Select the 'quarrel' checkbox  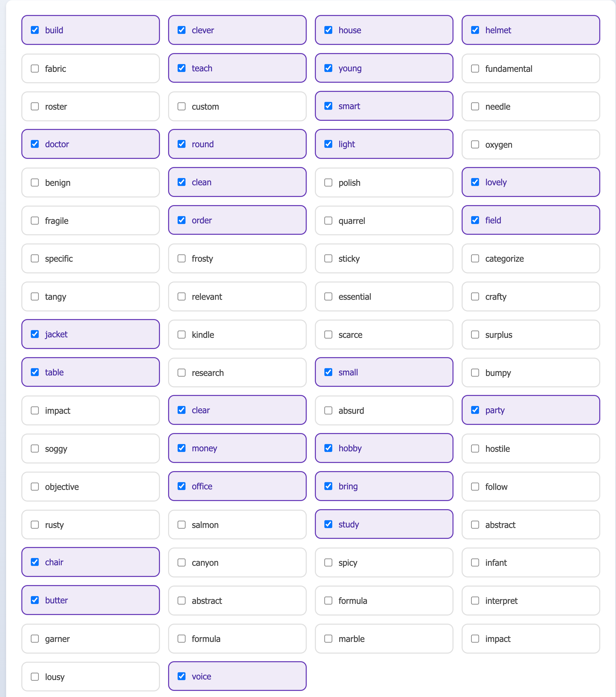point(328,221)
